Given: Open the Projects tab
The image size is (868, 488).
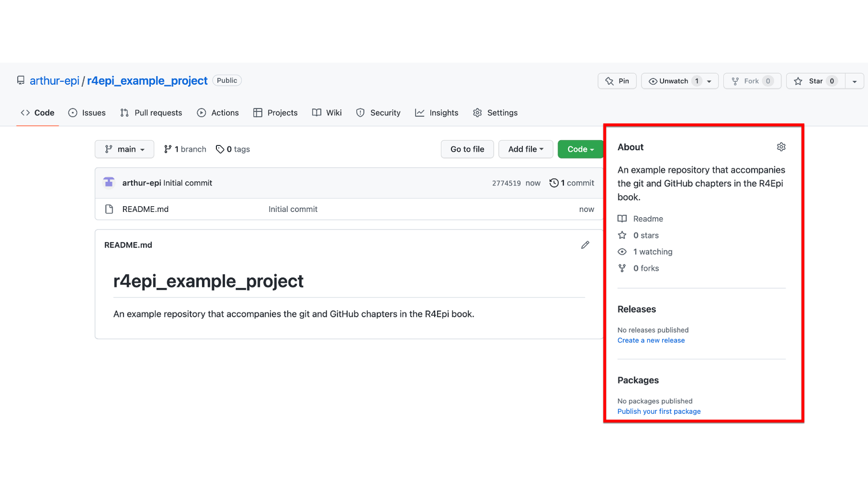Looking at the screenshot, I should click(x=275, y=113).
